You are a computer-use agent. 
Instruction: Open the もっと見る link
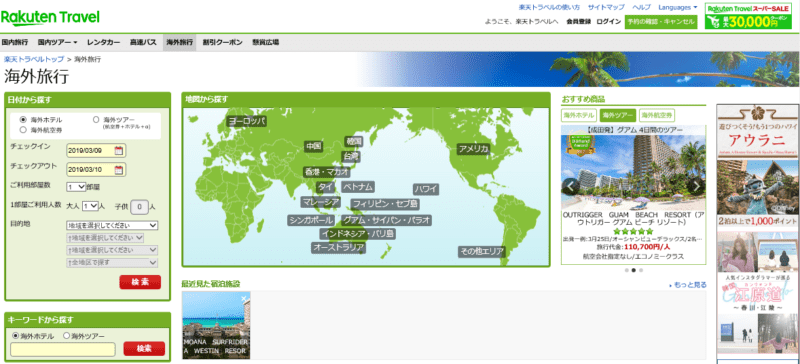click(688, 285)
